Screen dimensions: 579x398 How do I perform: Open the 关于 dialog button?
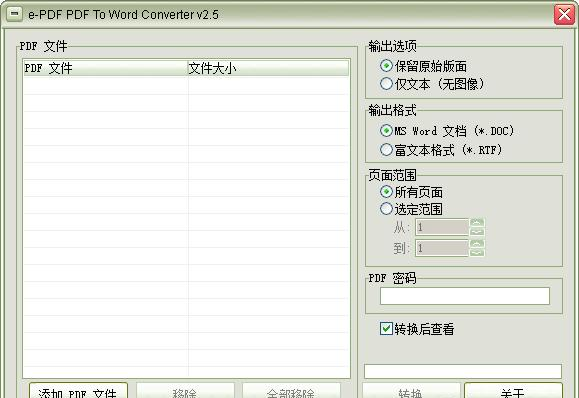pos(513,391)
